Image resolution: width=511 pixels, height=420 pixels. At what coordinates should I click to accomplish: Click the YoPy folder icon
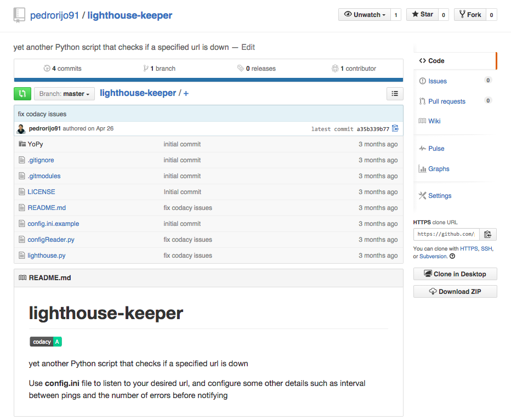click(22, 144)
